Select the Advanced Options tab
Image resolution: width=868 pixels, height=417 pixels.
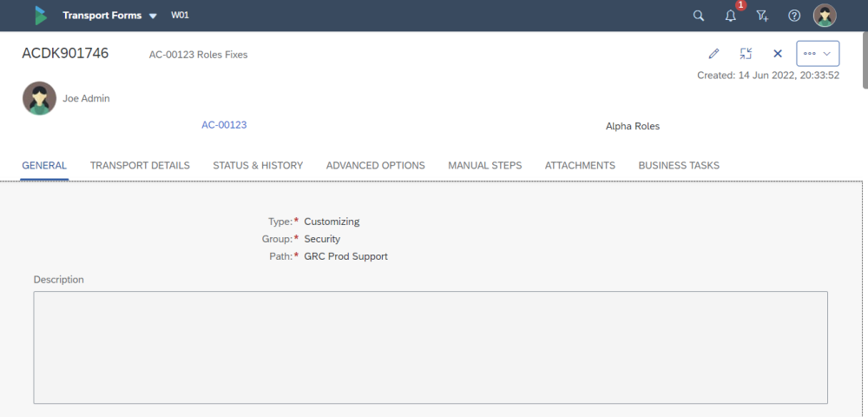375,165
